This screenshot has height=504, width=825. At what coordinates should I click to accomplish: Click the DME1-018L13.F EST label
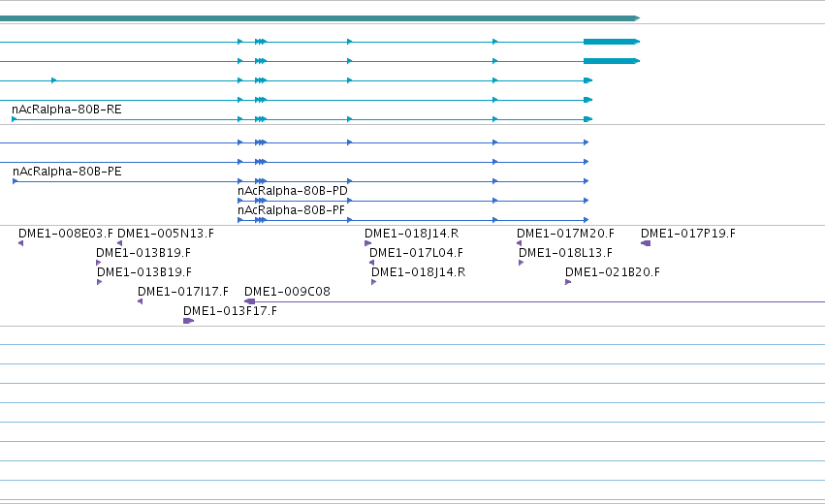click(565, 253)
